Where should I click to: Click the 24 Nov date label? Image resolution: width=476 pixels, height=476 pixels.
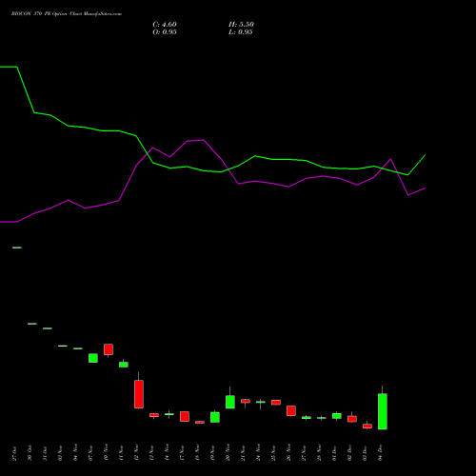click(x=258, y=453)
